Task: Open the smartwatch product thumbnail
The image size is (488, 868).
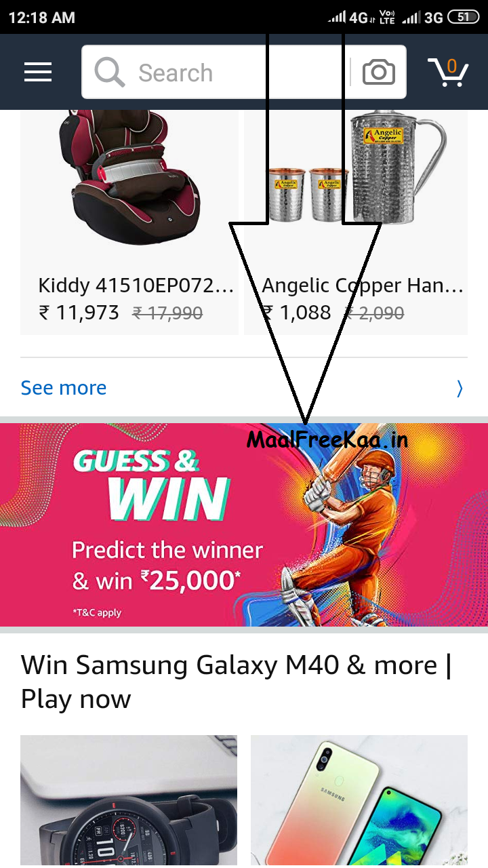Action: (x=129, y=802)
